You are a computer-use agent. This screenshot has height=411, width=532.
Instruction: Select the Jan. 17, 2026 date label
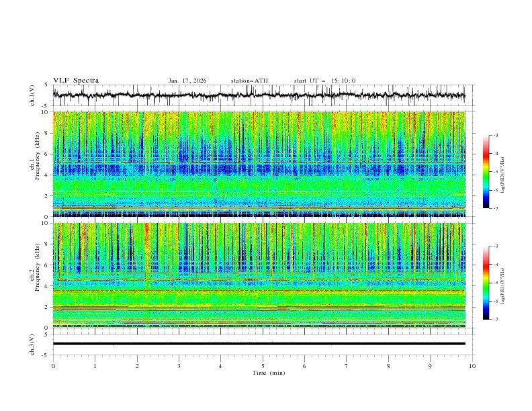pos(187,81)
